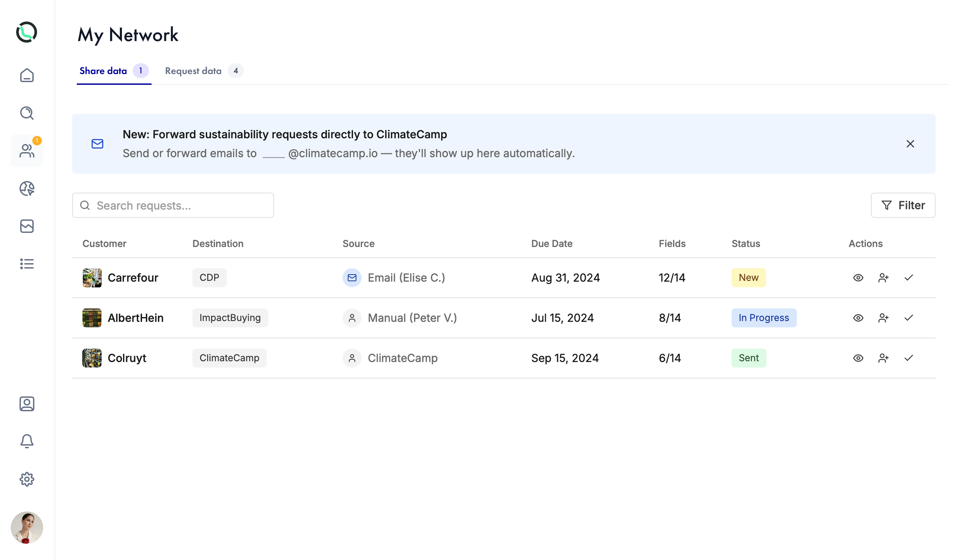Click the image chart sidebar icon
Image resolution: width=970 pixels, height=560 pixels.
point(27,226)
